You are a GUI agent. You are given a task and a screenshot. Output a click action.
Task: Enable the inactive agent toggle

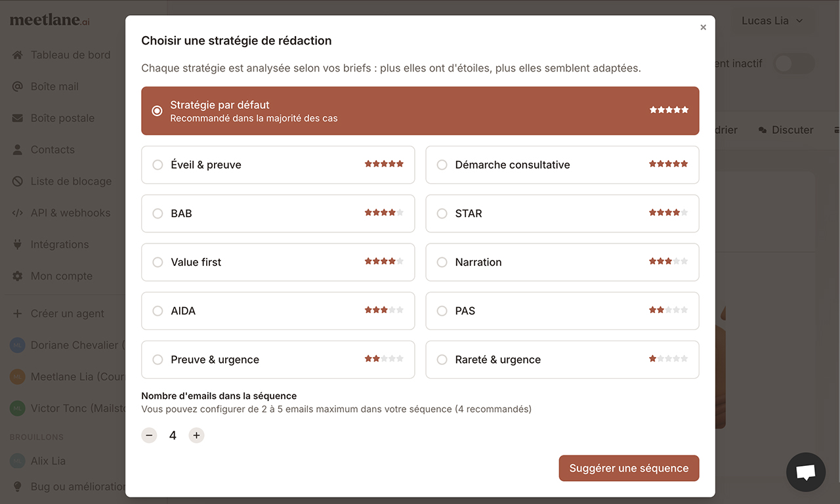tap(793, 63)
